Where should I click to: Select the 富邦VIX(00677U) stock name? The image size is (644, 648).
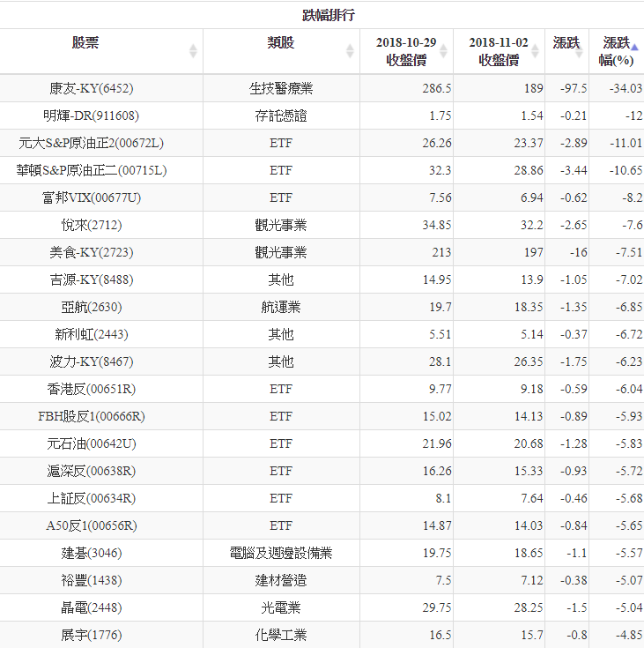pyautogui.click(x=91, y=197)
